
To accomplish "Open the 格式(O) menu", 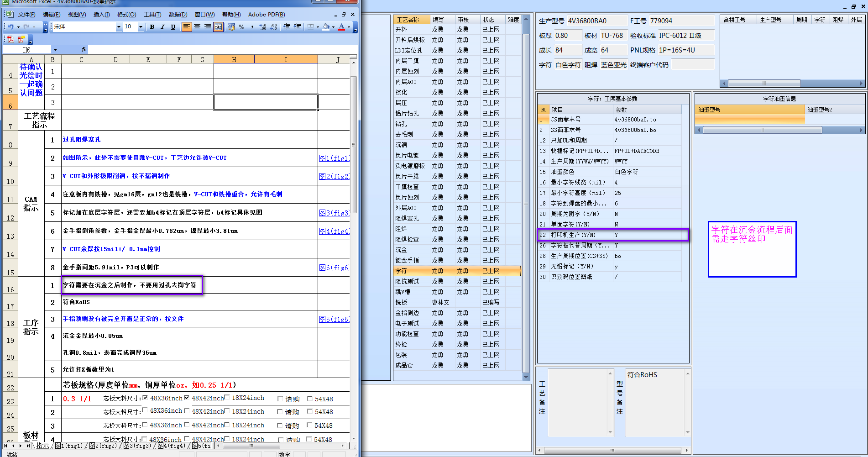I will 126,15.
